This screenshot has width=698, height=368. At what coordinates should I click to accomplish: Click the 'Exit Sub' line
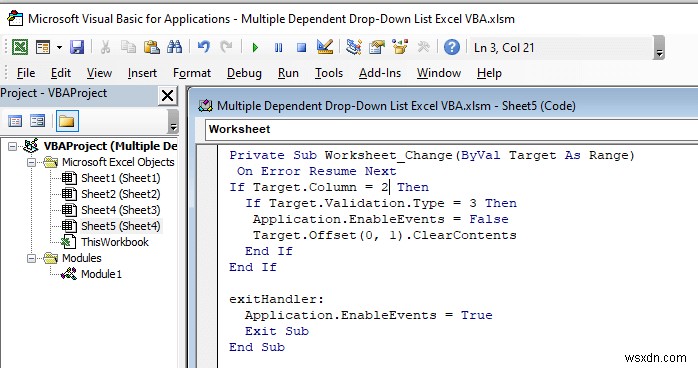point(276,331)
